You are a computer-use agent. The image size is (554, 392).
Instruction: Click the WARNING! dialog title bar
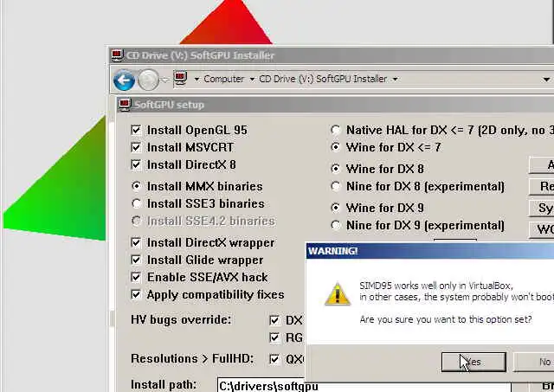(x=430, y=251)
